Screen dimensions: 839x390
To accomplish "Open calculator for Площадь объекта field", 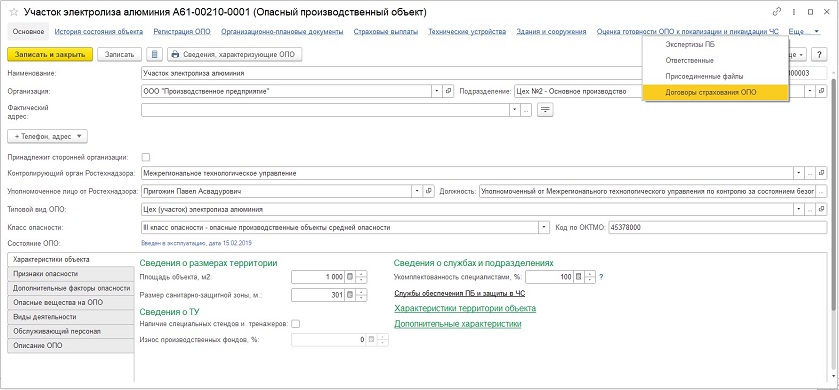I will point(350,277).
